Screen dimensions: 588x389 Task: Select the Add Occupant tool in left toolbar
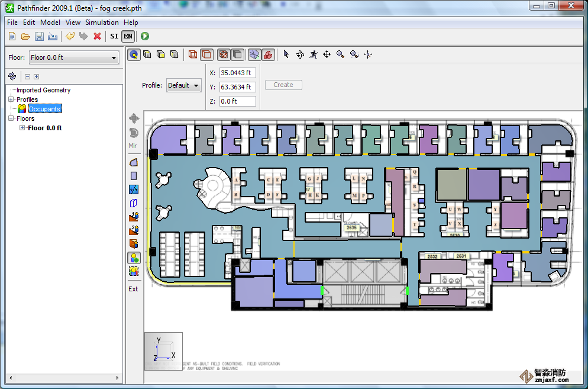[134, 258]
